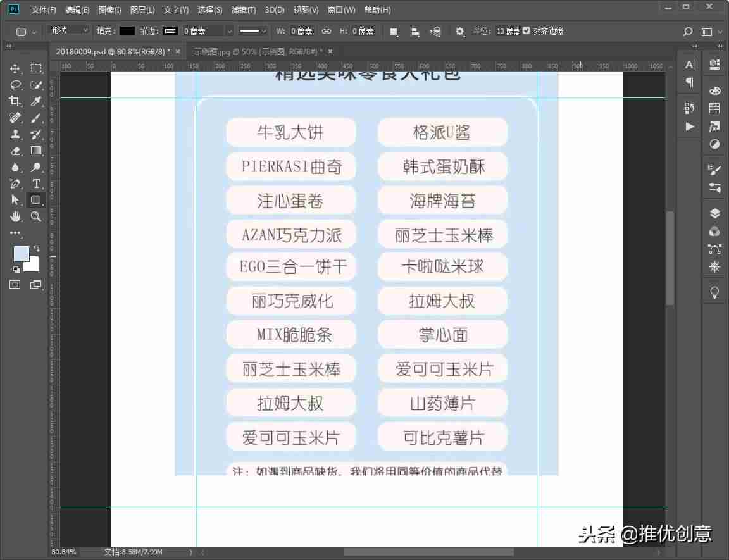The image size is (729, 560).
Task: Open path alignment options
Action: click(414, 32)
